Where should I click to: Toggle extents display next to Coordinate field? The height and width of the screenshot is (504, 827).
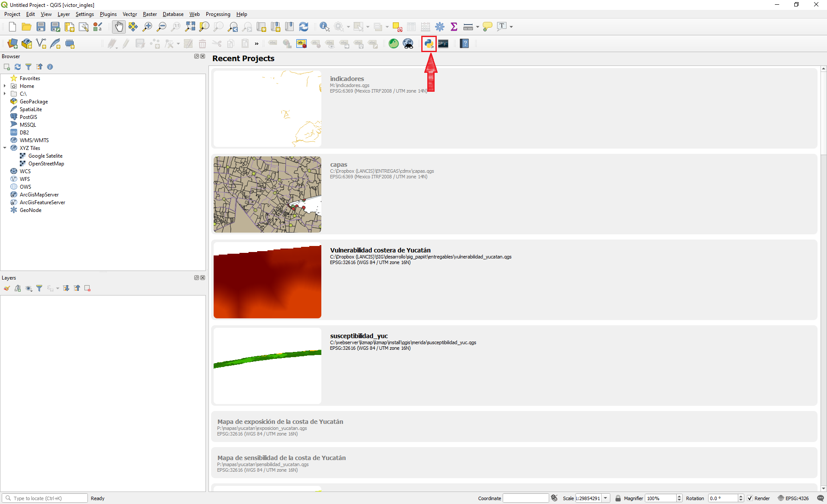tap(554, 498)
